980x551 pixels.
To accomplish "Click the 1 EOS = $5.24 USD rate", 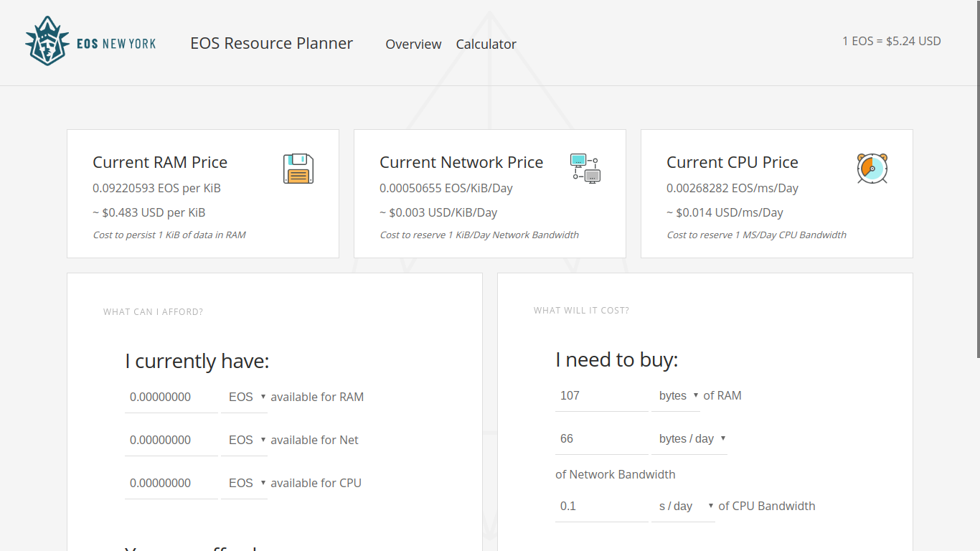I will pos(891,41).
